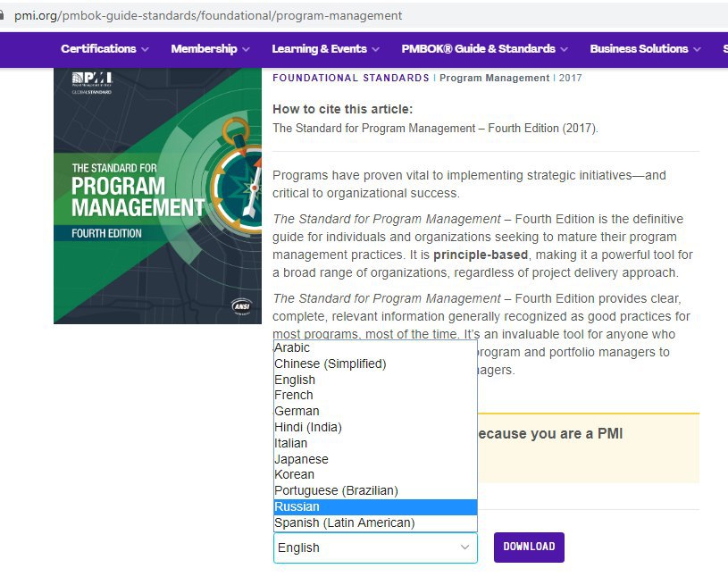Click the Program Management book cover

[x=157, y=196]
